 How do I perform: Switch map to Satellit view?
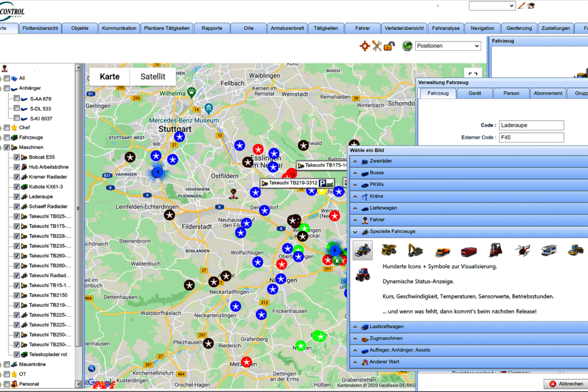(153, 77)
